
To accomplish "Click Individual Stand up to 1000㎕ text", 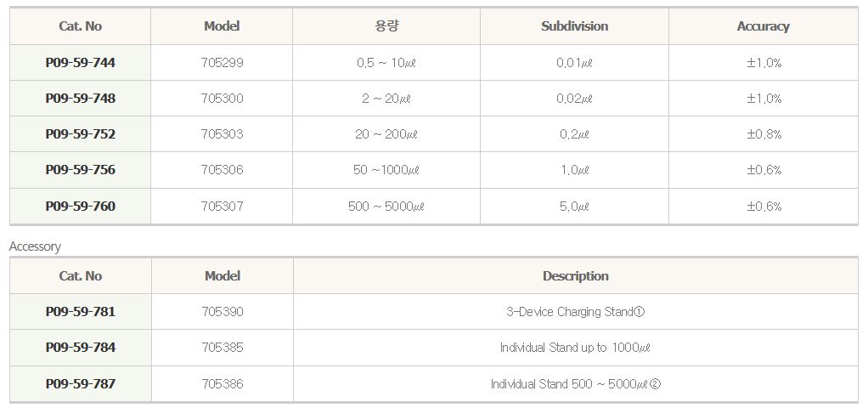I will tap(575, 348).
